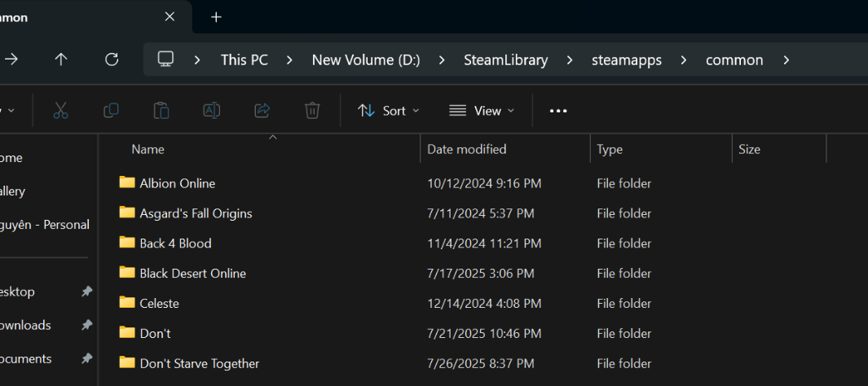Navigate to SteamLibrary breadcrumb
The width and height of the screenshot is (868, 386).
[x=506, y=60]
